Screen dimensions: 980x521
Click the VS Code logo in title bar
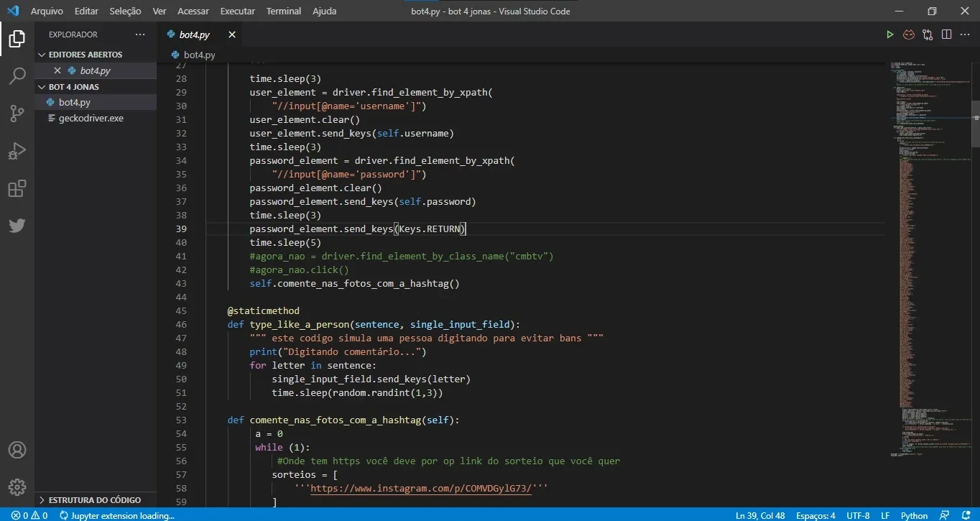click(x=12, y=11)
